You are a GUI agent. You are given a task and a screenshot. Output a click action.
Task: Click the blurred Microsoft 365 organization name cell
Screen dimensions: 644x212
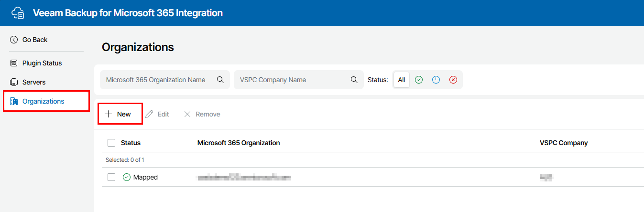coord(244,177)
